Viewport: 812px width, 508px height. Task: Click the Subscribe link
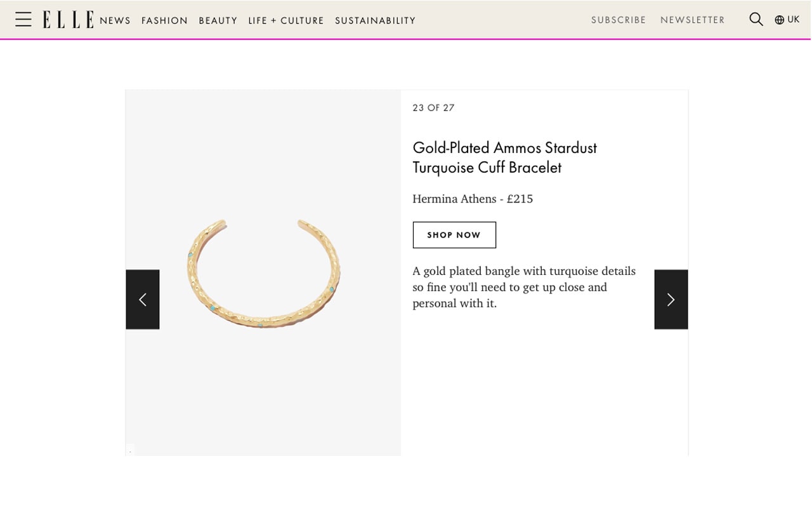(619, 20)
